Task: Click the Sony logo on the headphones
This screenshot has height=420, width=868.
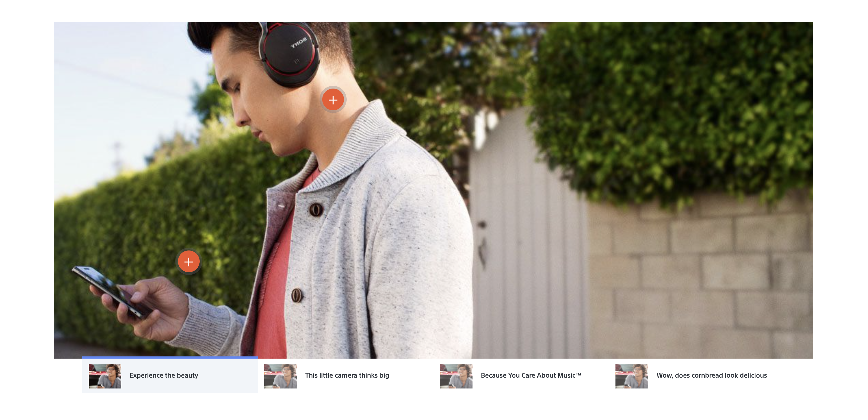Action: (x=299, y=43)
